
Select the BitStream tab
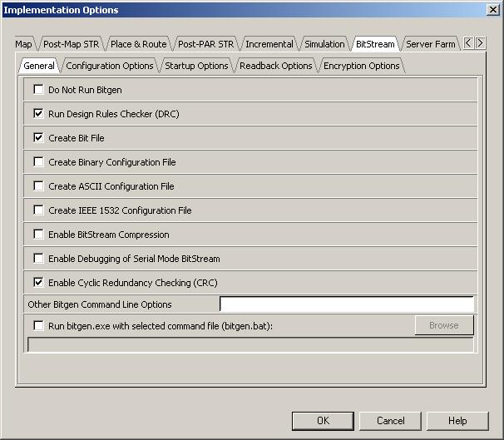(375, 44)
